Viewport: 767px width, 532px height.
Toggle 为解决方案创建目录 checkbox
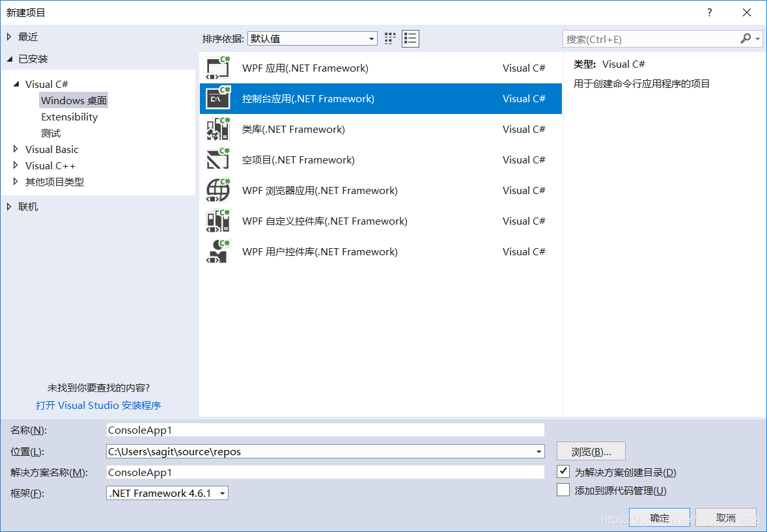(563, 472)
